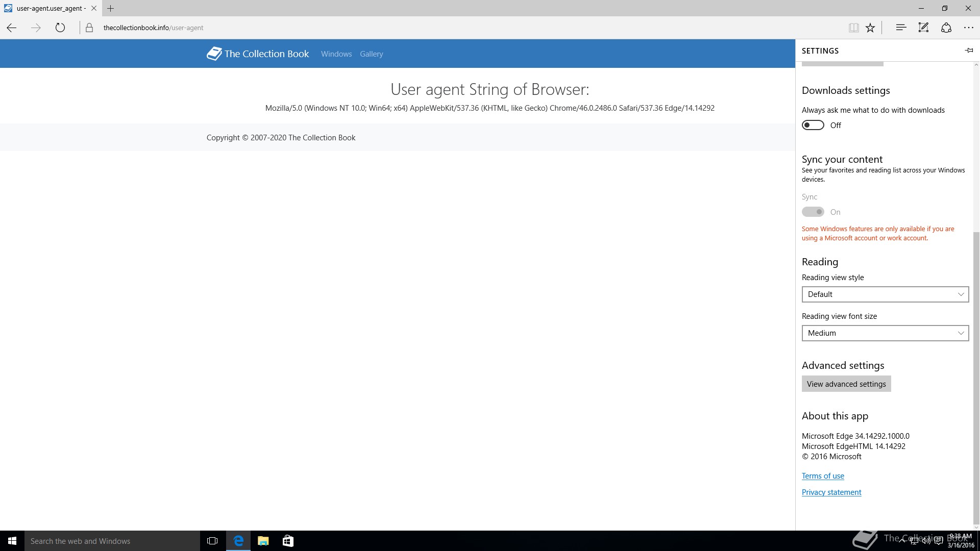Click the taskbar clock and date
The image size is (980, 551).
click(x=961, y=541)
